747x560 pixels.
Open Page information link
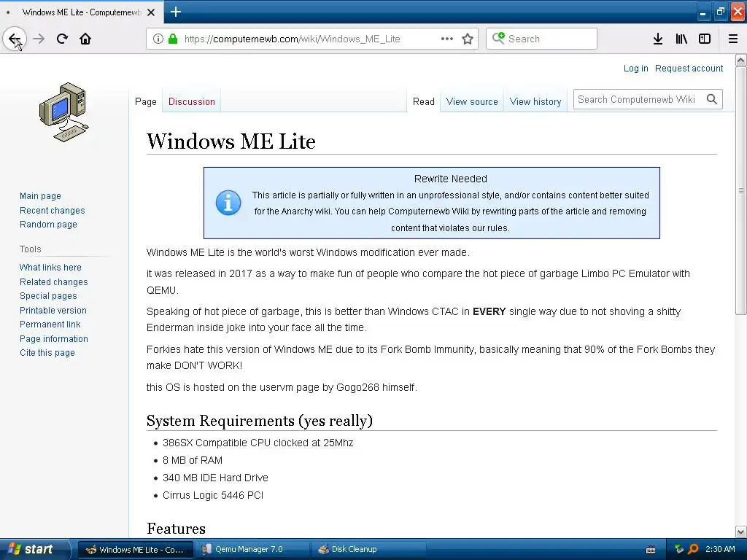click(x=54, y=339)
